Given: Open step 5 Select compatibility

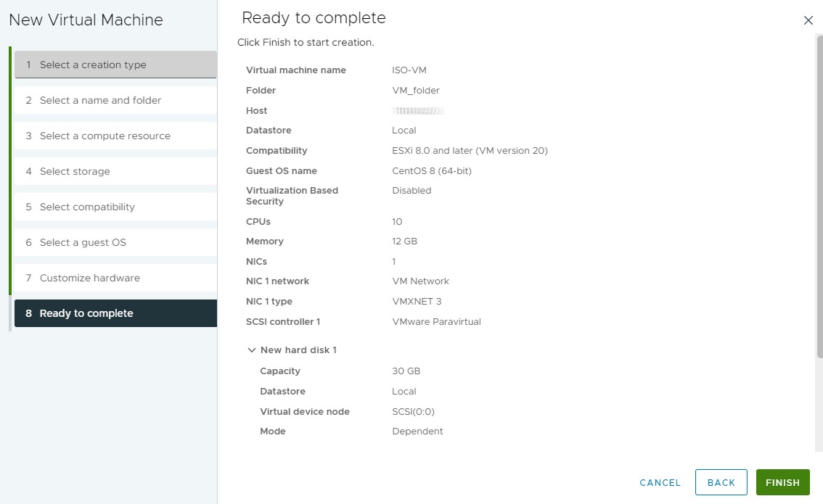Looking at the screenshot, I should click(115, 207).
